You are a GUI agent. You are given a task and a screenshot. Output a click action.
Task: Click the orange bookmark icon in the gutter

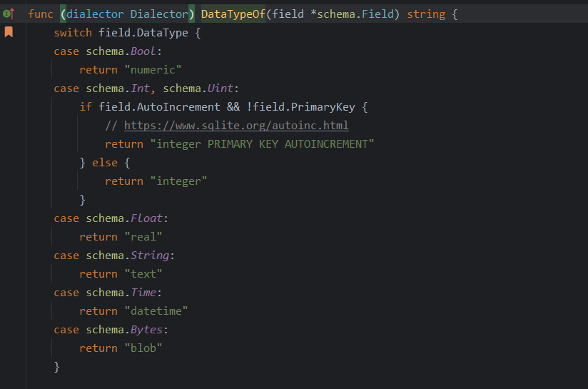pyautogui.click(x=9, y=32)
